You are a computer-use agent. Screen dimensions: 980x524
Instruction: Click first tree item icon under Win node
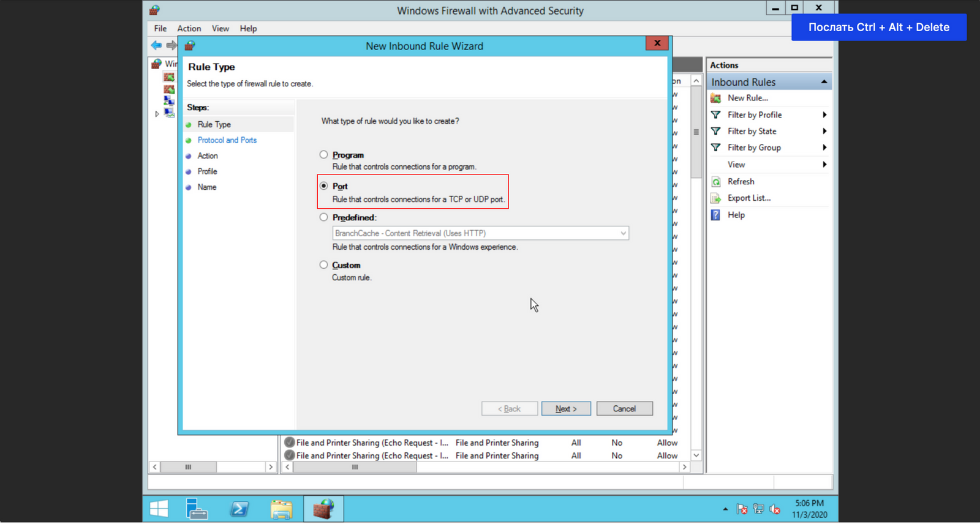click(169, 77)
